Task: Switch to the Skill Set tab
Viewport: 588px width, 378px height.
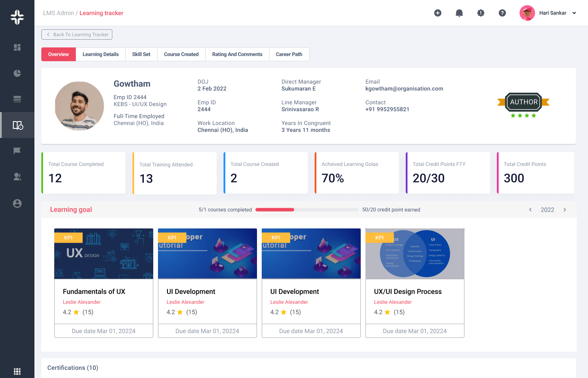Action: tap(141, 54)
